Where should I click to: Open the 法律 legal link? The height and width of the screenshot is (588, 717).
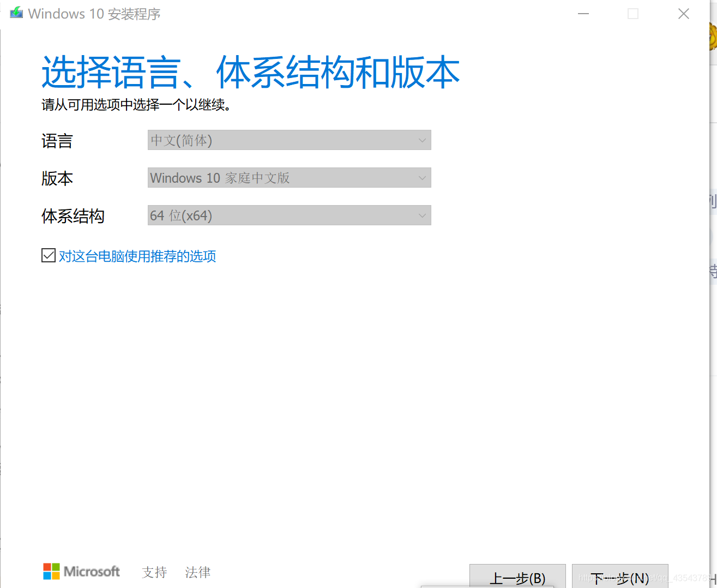pyautogui.click(x=197, y=572)
